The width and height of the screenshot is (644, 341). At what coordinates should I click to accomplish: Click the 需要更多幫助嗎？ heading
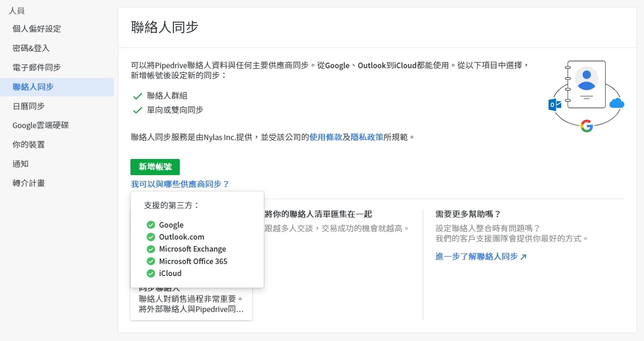pos(468,214)
